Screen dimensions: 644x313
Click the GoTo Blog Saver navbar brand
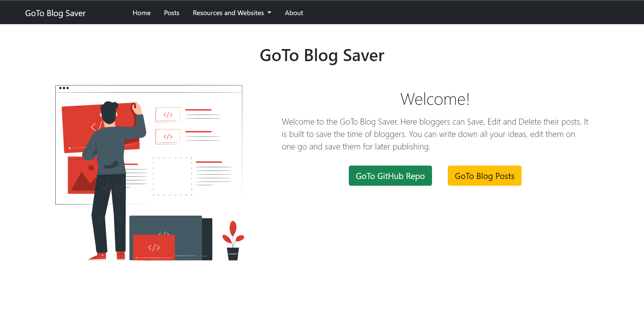click(55, 13)
